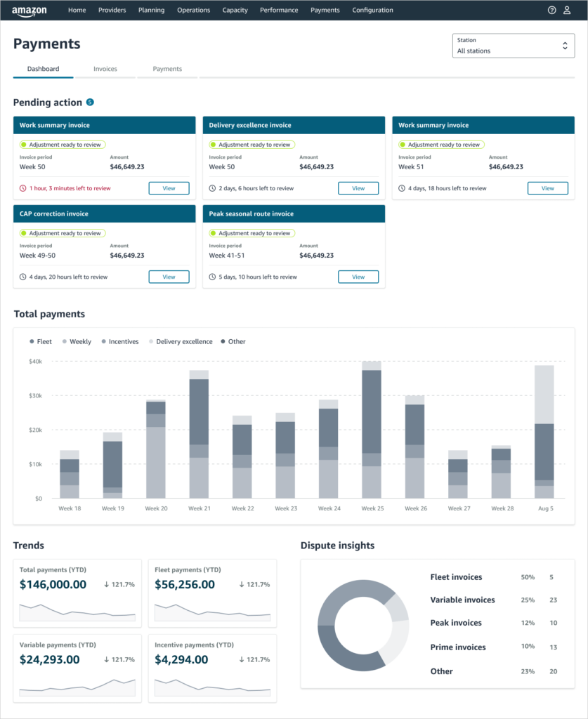The image size is (588, 719).
Task: Switch to the Invoices tab
Action: (105, 69)
